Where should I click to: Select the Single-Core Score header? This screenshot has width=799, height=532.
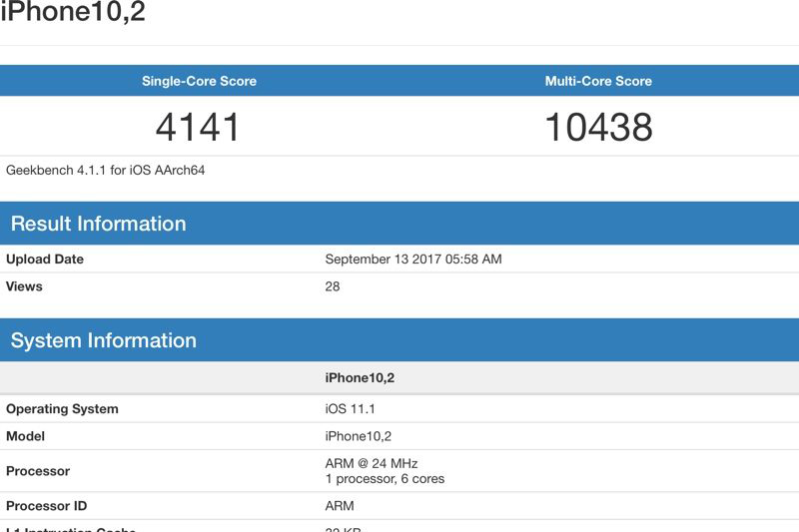[x=199, y=81]
